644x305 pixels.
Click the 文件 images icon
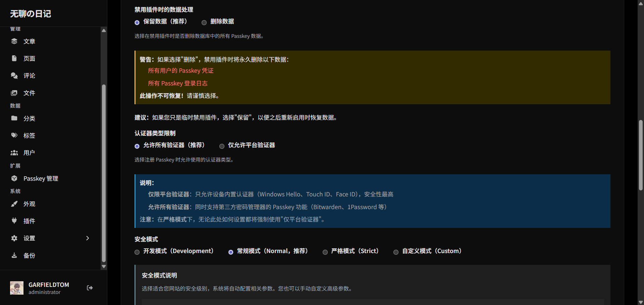(x=14, y=93)
